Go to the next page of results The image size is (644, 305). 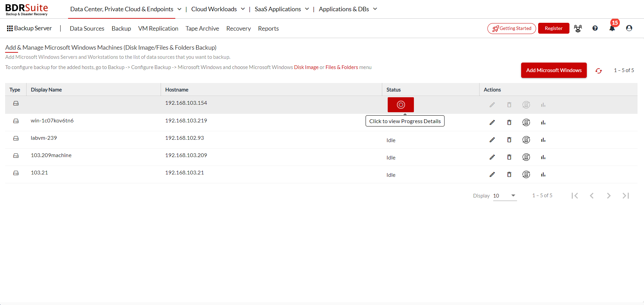click(609, 196)
